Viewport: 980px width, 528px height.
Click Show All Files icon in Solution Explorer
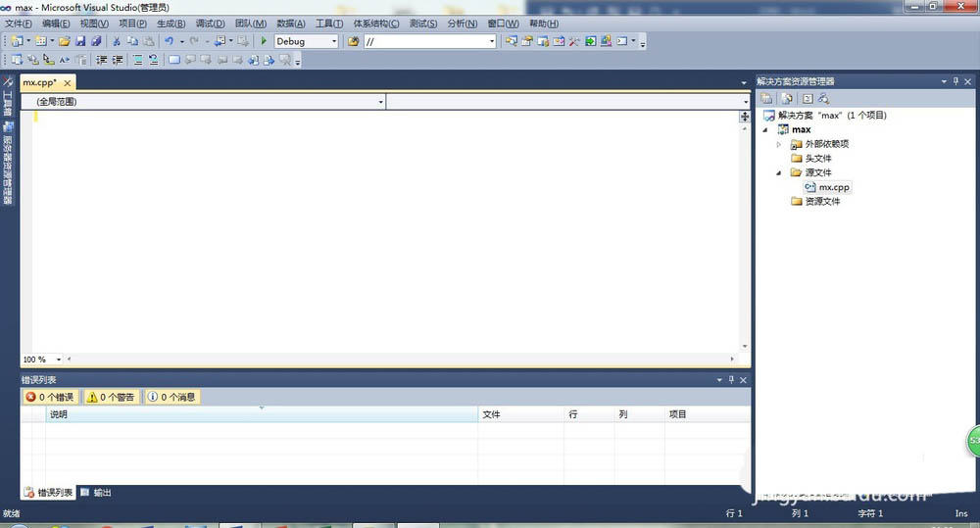pos(787,99)
